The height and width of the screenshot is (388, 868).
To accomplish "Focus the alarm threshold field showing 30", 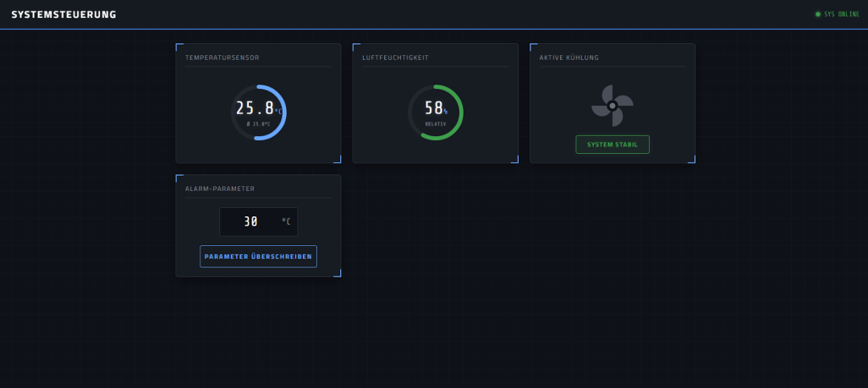I will [x=259, y=221].
